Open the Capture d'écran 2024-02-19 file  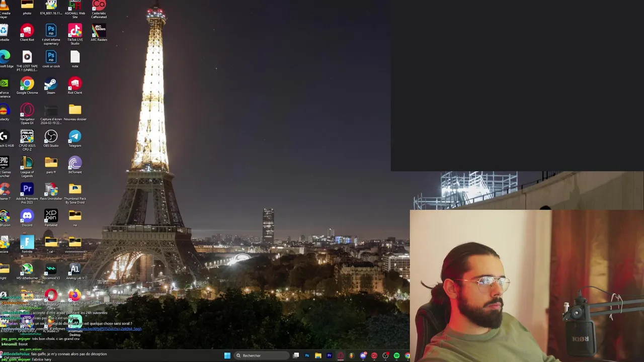coord(51,114)
